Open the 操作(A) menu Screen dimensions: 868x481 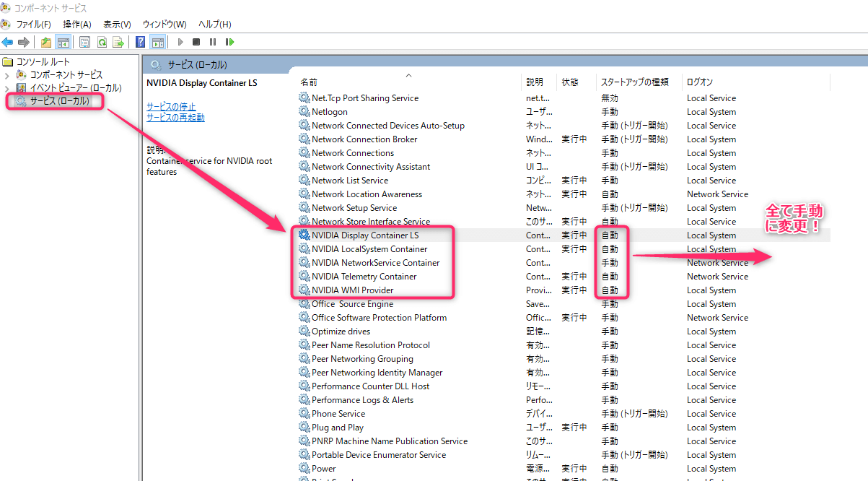pyautogui.click(x=76, y=25)
